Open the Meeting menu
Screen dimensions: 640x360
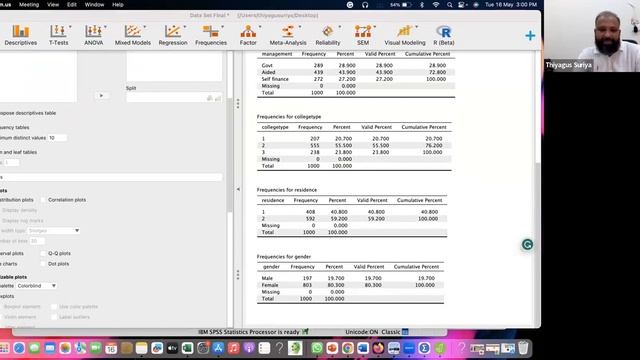(29, 5)
